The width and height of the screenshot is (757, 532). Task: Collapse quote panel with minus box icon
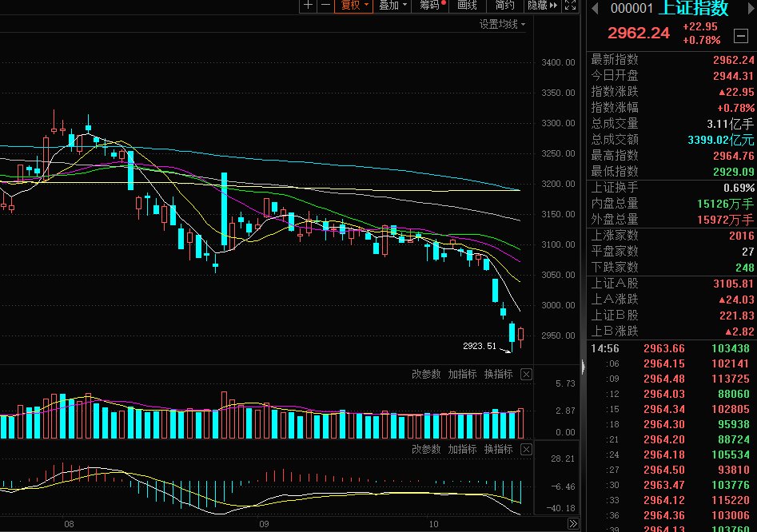[740, 35]
